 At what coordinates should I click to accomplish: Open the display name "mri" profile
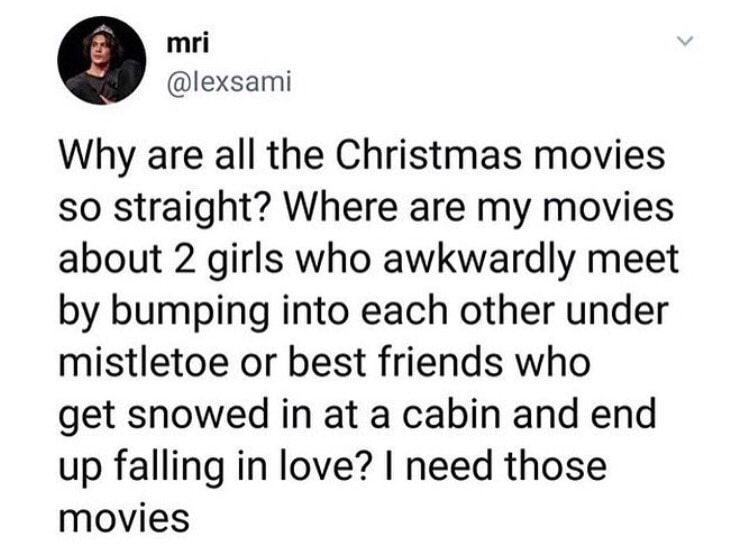[188, 44]
